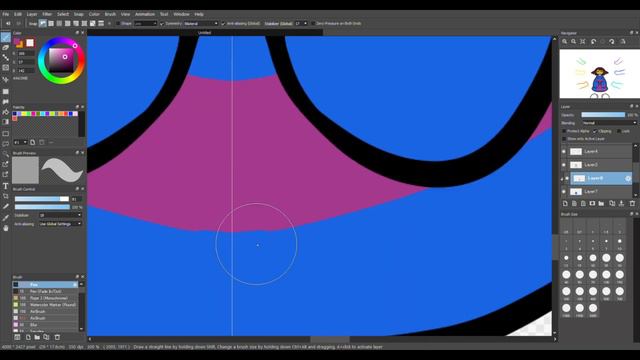Toggle Zero Pressure on Both Ends checkbox

313,24
